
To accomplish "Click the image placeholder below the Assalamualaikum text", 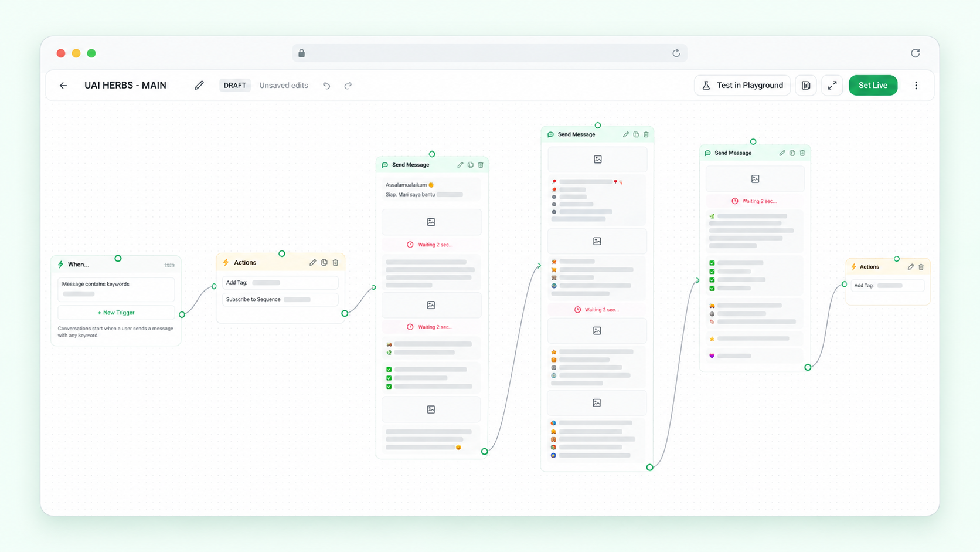I will [x=431, y=222].
